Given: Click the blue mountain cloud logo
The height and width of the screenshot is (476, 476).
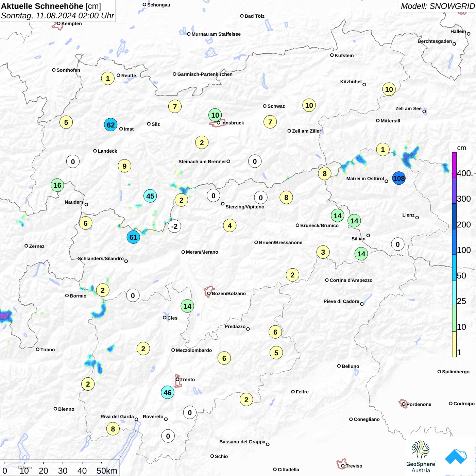Looking at the screenshot, I should click(x=456, y=456).
